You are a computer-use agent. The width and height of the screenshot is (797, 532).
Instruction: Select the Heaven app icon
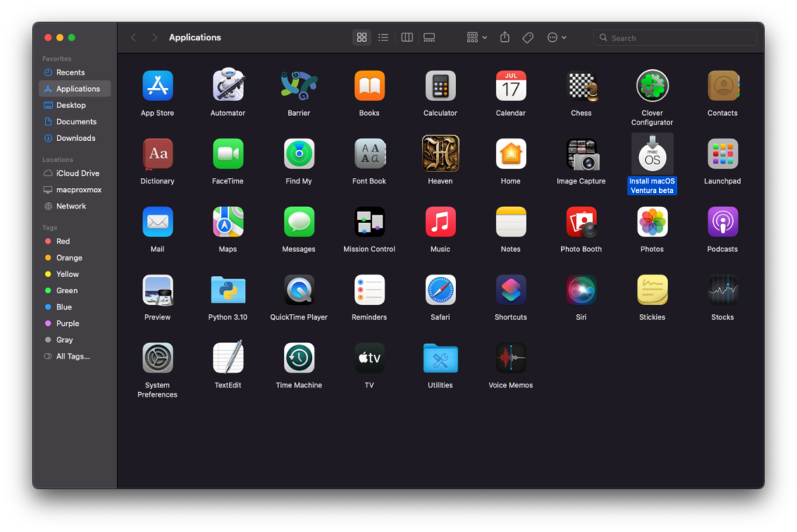pyautogui.click(x=441, y=153)
